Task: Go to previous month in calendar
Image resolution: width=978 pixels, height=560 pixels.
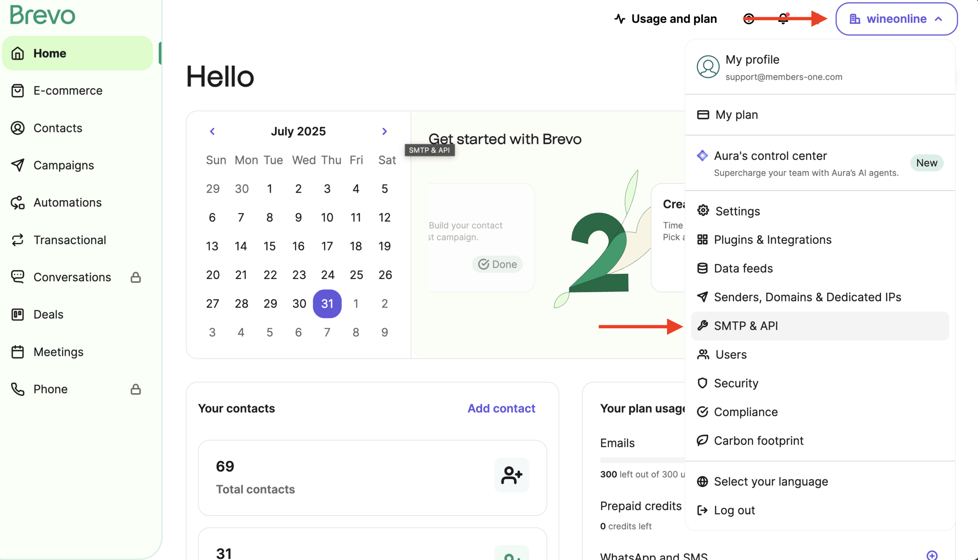Action: (x=212, y=131)
